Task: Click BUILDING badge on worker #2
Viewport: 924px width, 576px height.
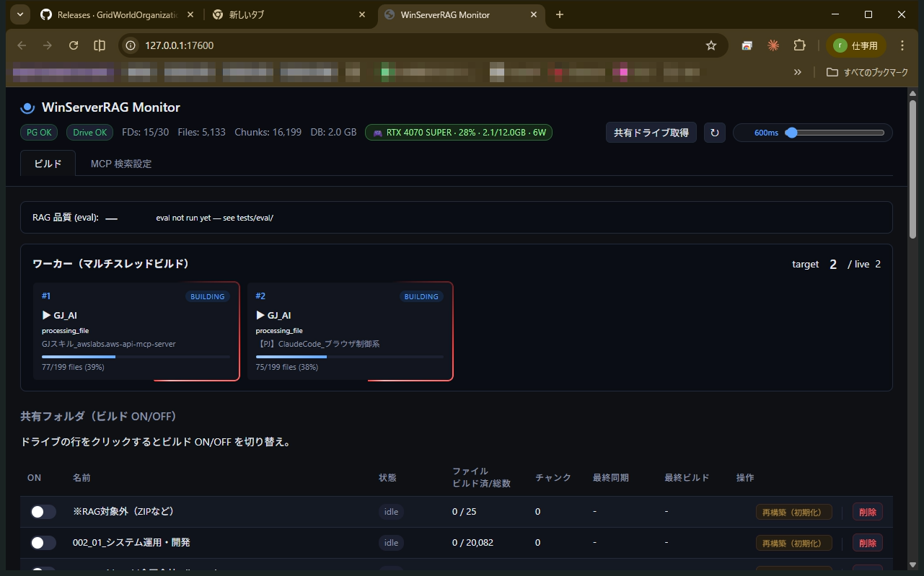Action: [421, 296]
